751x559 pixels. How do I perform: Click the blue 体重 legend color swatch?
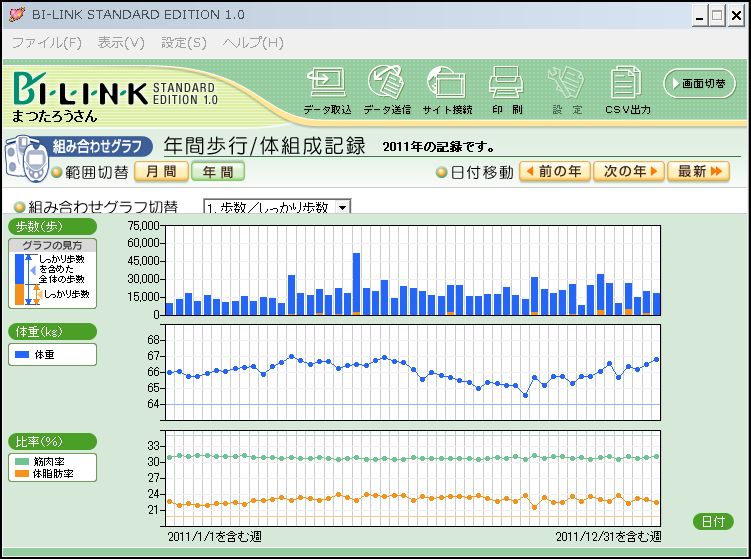[x=23, y=354]
